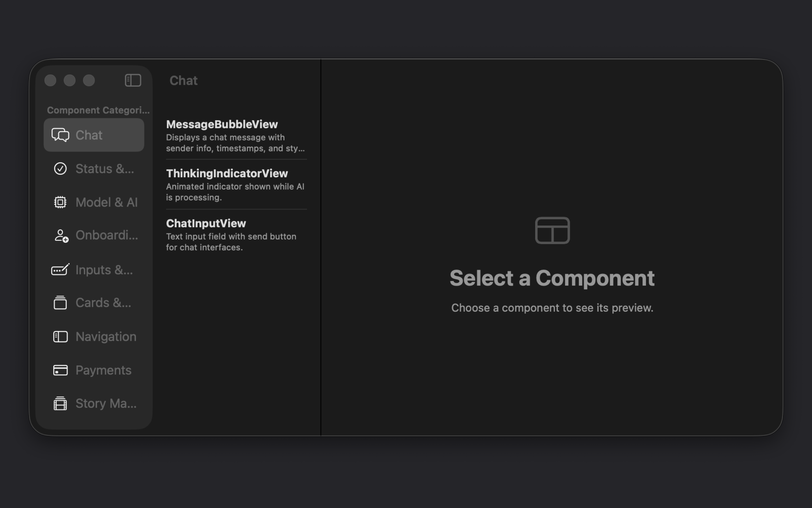Open the Status &... category
This screenshot has height=508, width=812.
pos(94,169)
